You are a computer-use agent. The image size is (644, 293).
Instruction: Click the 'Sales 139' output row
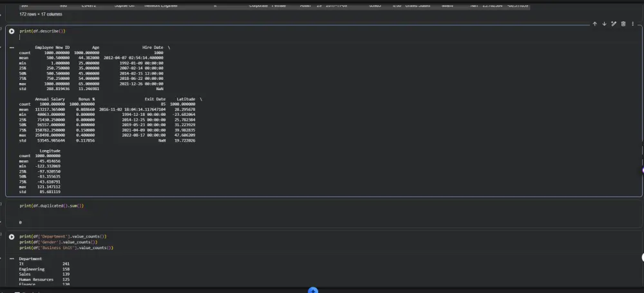click(x=44, y=274)
